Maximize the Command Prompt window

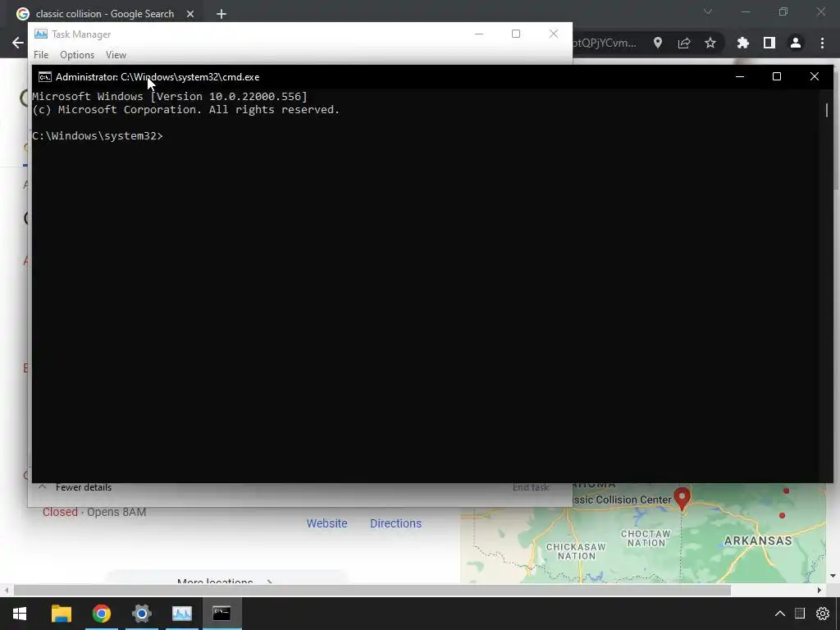pyautogui.click(x=776, y=76)
